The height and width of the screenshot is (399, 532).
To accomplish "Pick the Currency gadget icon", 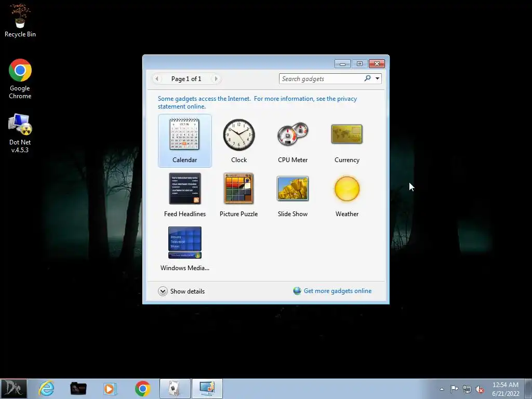I will point(347,135).
